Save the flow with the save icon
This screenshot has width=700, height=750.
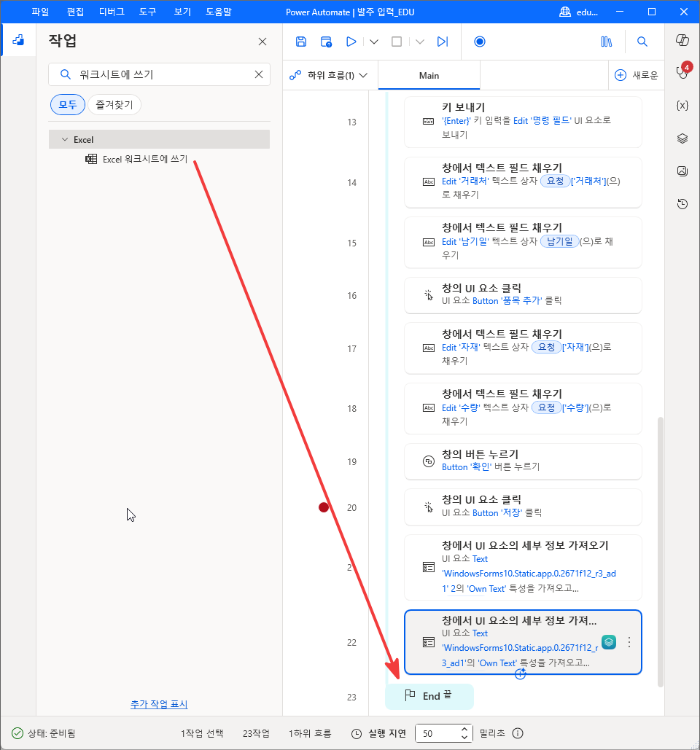click(x=301, y=42)
